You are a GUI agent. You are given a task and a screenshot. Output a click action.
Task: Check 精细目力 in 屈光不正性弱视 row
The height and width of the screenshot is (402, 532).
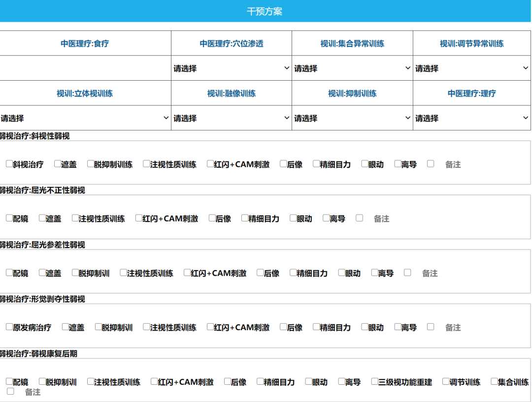tap(245, 218)
